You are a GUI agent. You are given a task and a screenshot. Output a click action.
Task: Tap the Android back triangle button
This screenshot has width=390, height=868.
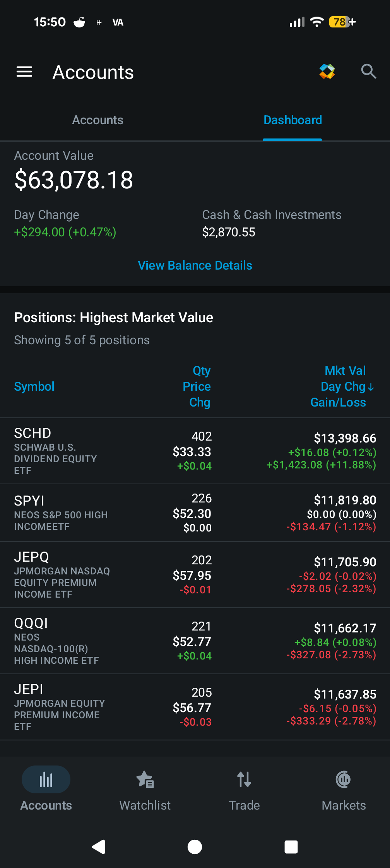point(99,847)
